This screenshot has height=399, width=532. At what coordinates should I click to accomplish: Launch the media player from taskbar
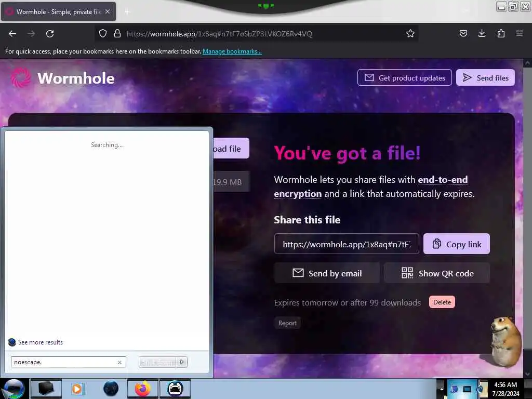(x=77, y=389)
